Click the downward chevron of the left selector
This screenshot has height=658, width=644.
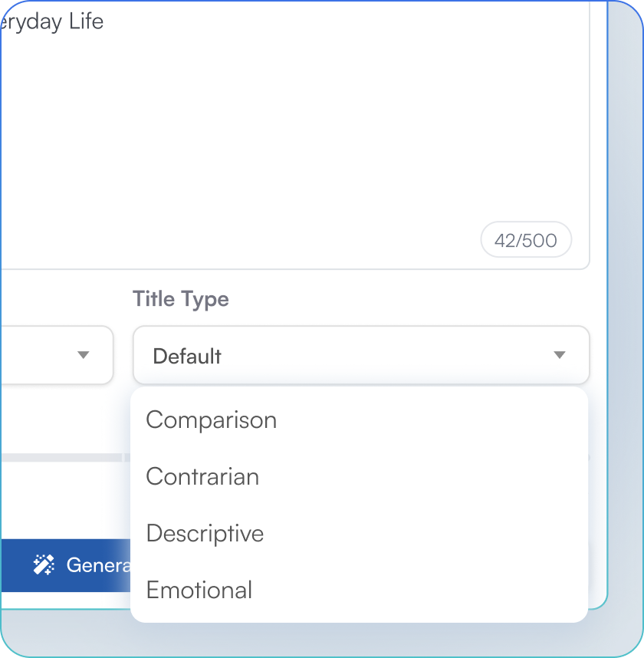pos(84,355)
